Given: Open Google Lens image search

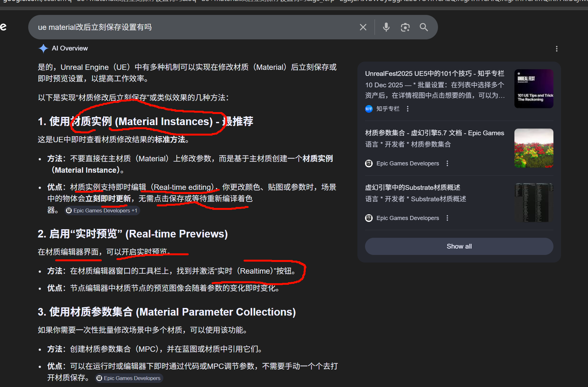Looking at the screenshot, I should [405, 27].
